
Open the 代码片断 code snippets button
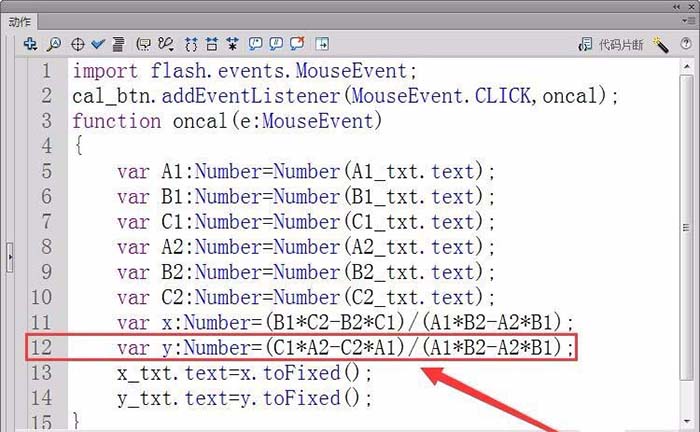click(x=611, y=44)
